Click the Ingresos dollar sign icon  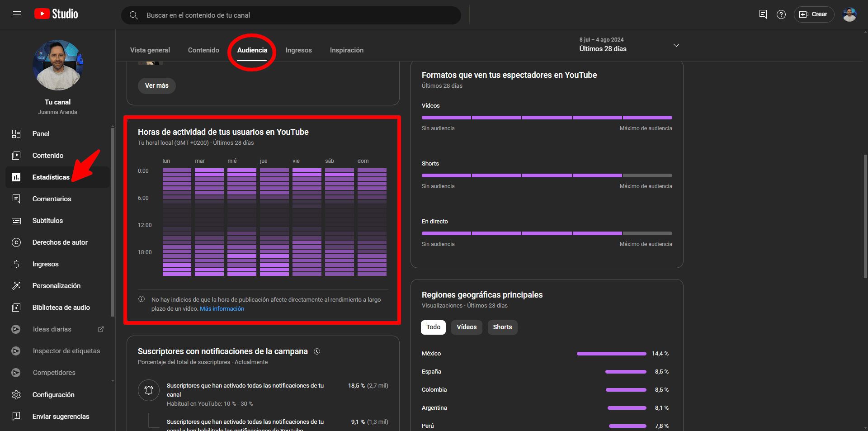[16, 264]
